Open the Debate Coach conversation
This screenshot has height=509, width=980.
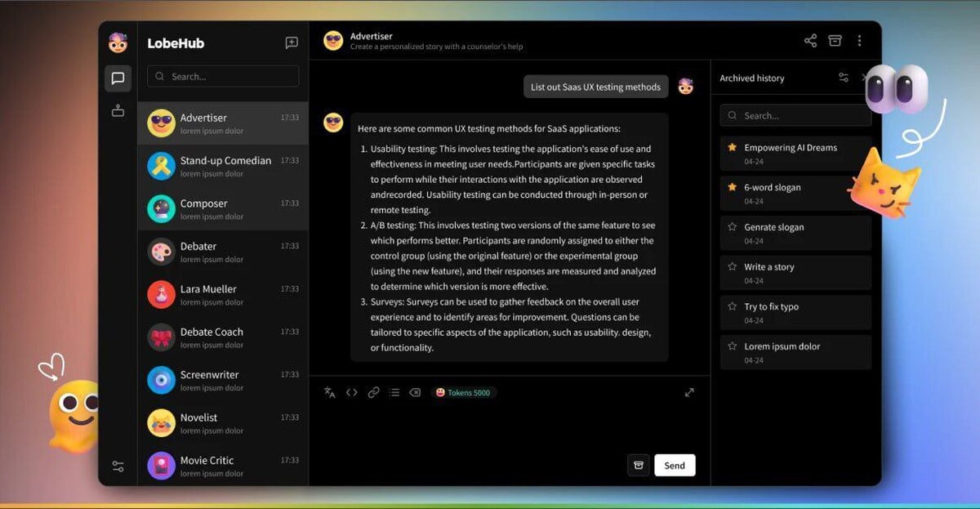click(x=223, y=337)
